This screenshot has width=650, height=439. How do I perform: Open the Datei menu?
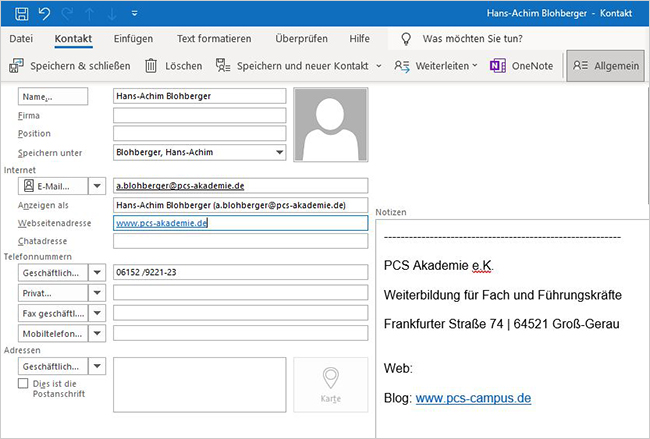point(21,39)
